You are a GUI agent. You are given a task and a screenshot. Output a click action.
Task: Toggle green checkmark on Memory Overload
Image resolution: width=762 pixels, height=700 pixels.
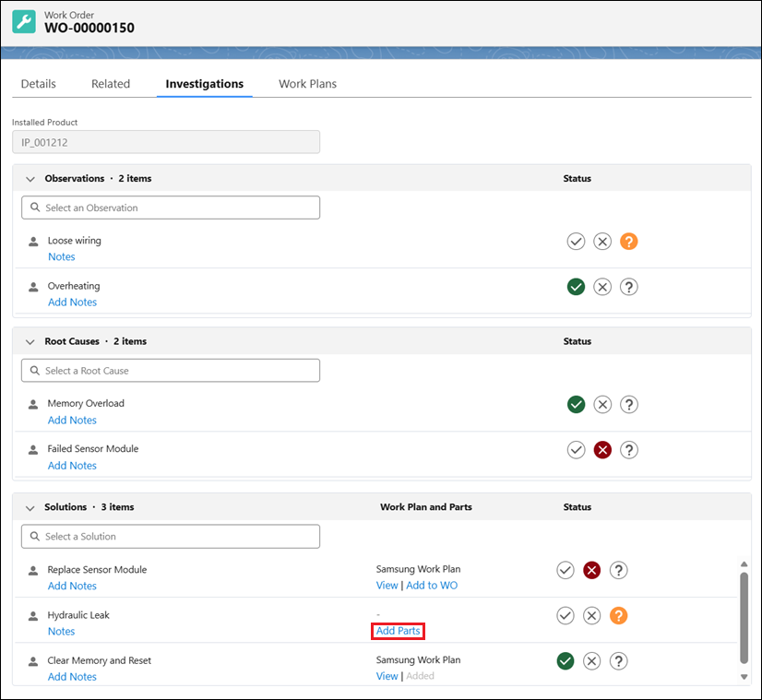pyautogui.click(x=576, y=405)
